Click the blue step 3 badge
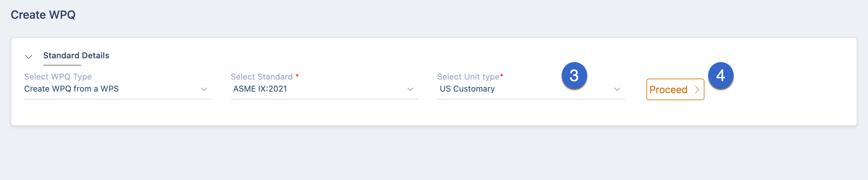868x180 pixels. coord(574,75)
